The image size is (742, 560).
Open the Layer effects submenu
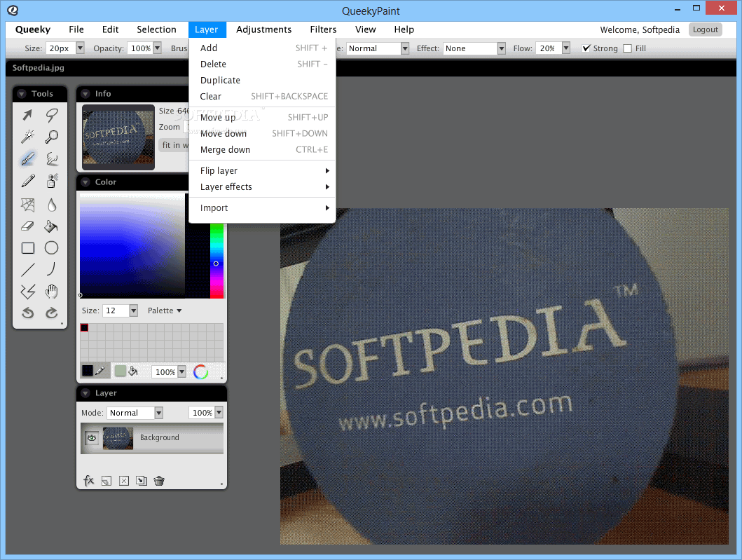pos(262,186)
